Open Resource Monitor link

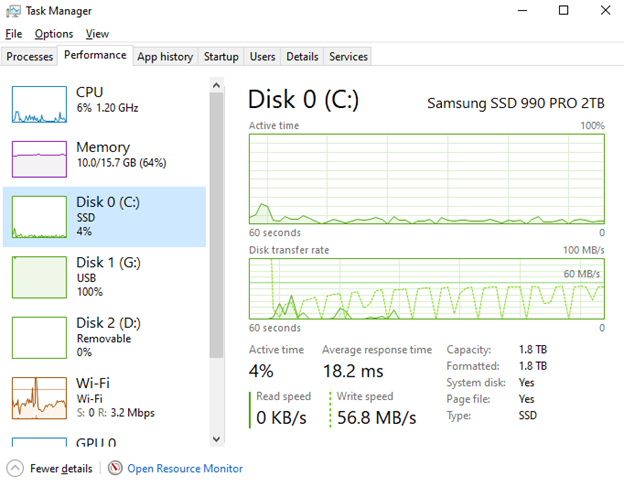(x=185, y=468)
